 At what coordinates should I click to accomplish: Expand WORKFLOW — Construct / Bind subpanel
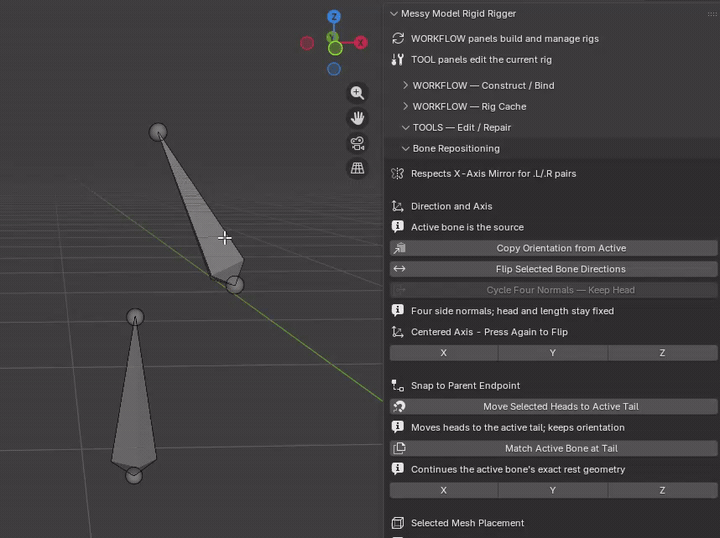pyautogui.click(x=405, y=85)
